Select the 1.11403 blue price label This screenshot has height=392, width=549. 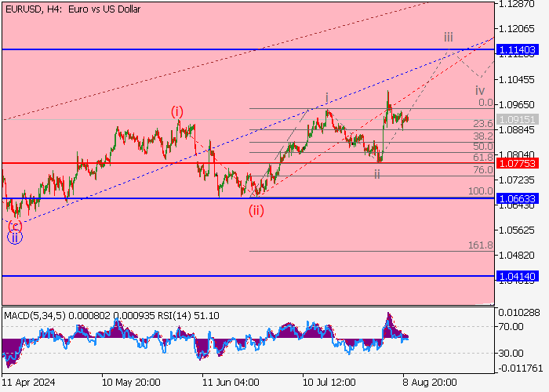(517, 49)
